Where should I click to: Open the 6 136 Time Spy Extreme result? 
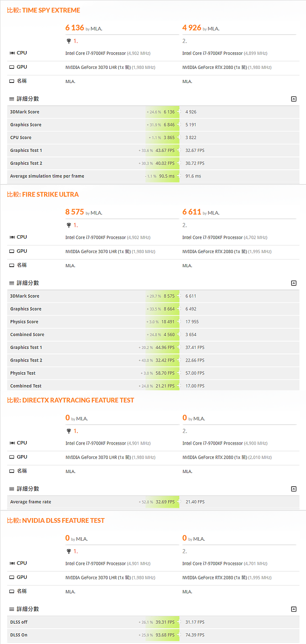75,28
